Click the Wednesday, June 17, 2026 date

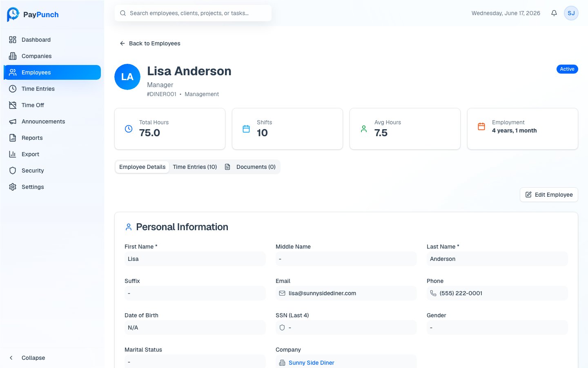[x=506, y=13]
